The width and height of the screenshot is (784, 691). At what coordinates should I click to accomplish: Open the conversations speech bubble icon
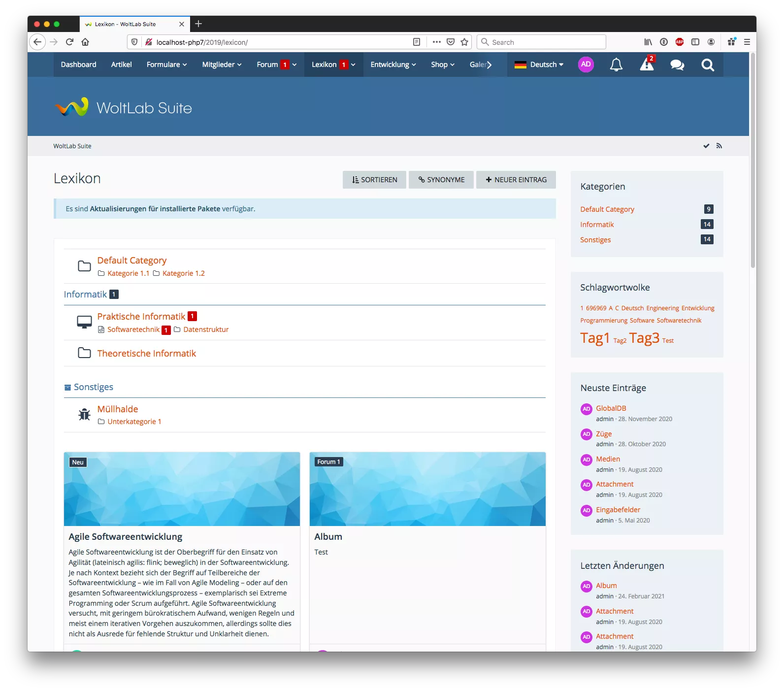click(x=677, y=65)
